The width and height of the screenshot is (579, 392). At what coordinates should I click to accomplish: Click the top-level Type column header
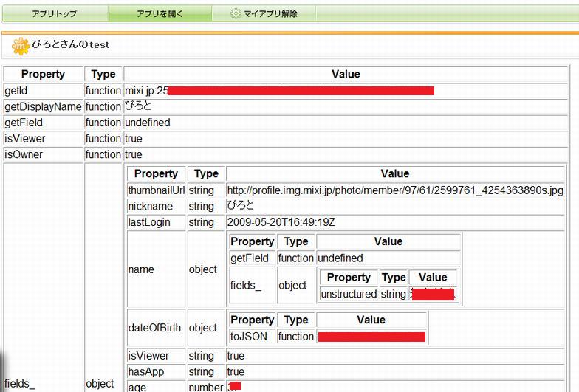pyautogui.click(x=103, y=74)
